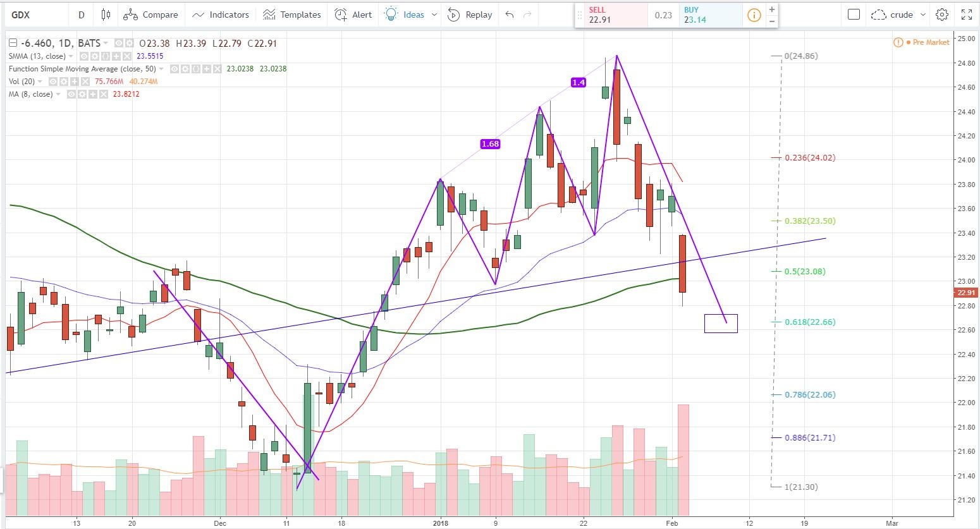Enter fullscreen chart mode

[x=967, y=15]
